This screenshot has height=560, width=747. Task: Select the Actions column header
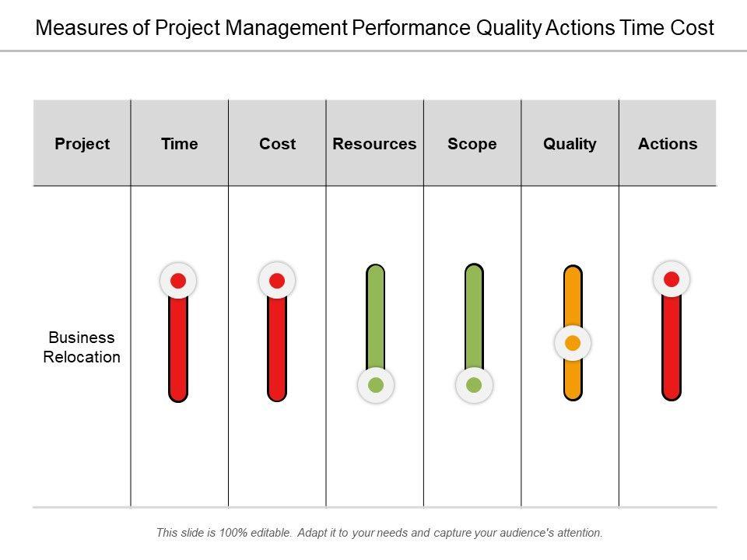click(x=668, y=144)
